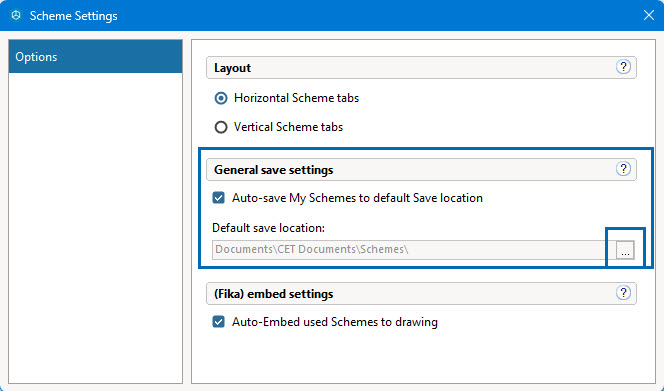Click the General save settings header
Viewport: 664px width, 391px height.
[421, 170]
